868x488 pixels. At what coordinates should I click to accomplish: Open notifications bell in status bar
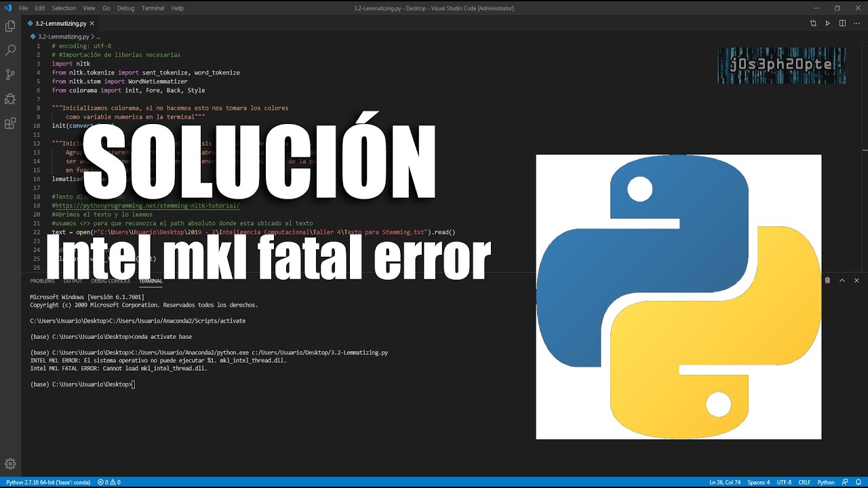pos(859,483)
